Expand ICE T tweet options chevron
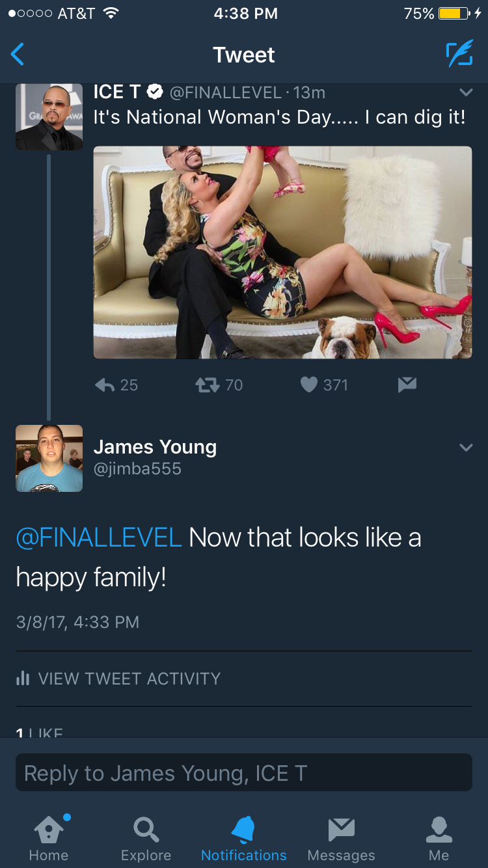 pyautogui.click(x=465, y=93)
